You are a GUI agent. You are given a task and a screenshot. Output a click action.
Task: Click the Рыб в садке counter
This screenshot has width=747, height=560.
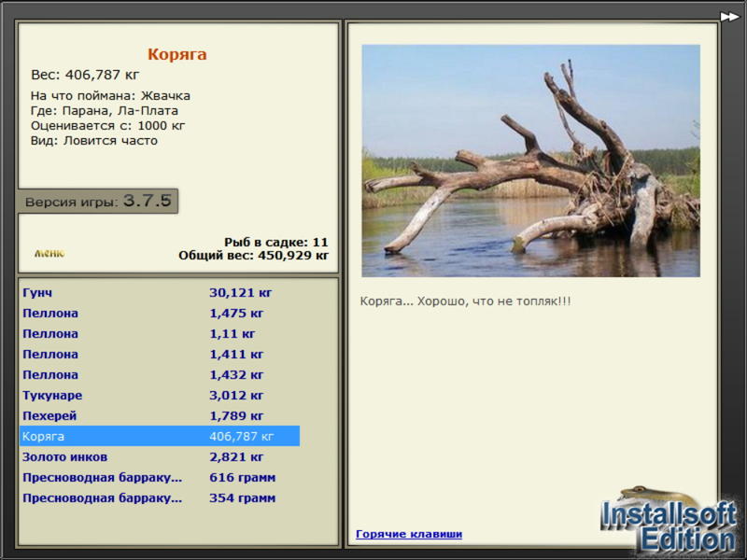click(x=275, y=242)
